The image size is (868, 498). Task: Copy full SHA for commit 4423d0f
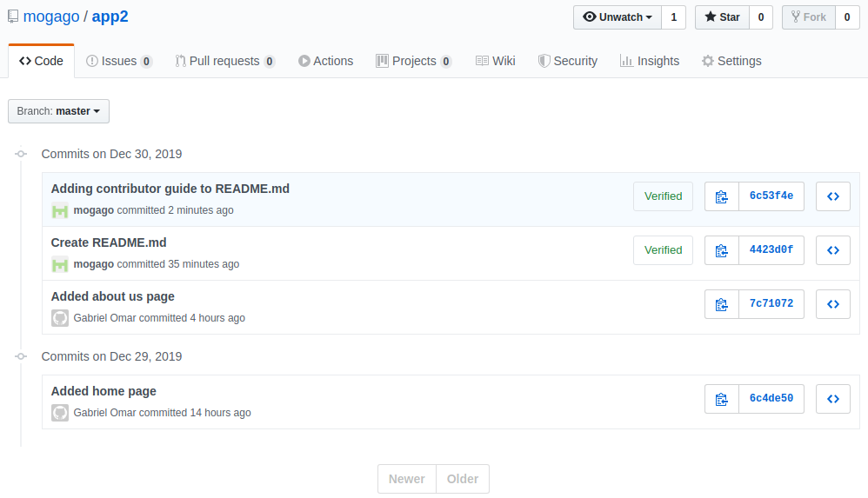click(721, 250)
